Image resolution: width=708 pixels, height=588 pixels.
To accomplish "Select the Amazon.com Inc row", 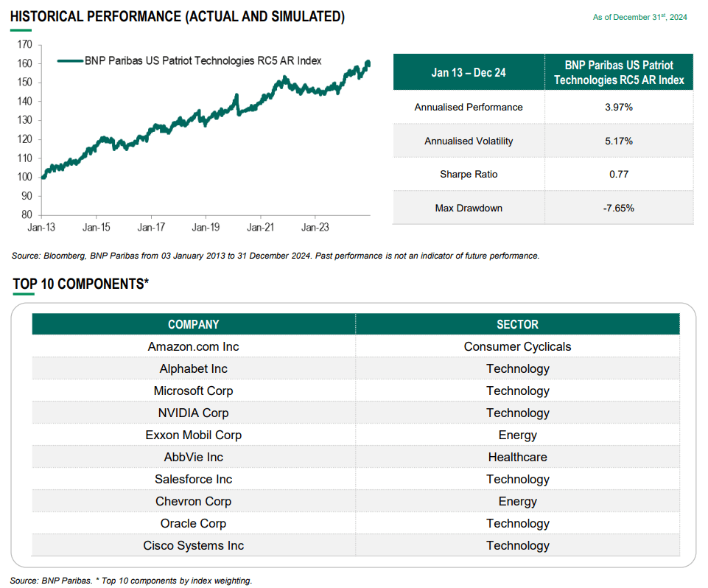I will (x=193, y=346).
